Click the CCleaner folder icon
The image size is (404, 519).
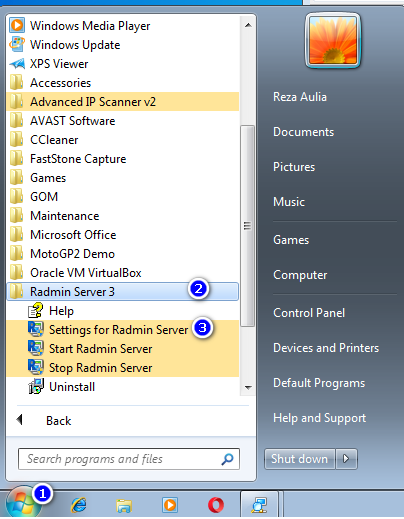coord(16,139)
